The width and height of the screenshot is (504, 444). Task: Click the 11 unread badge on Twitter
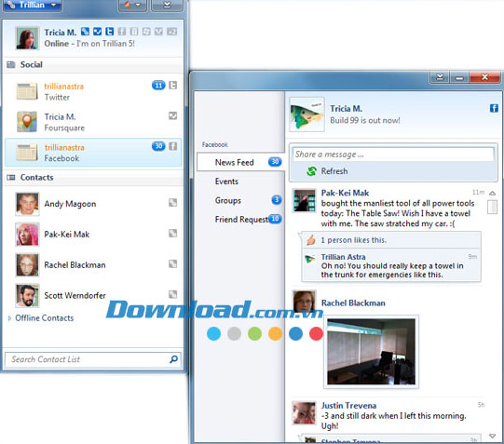[x=158, y=86]
